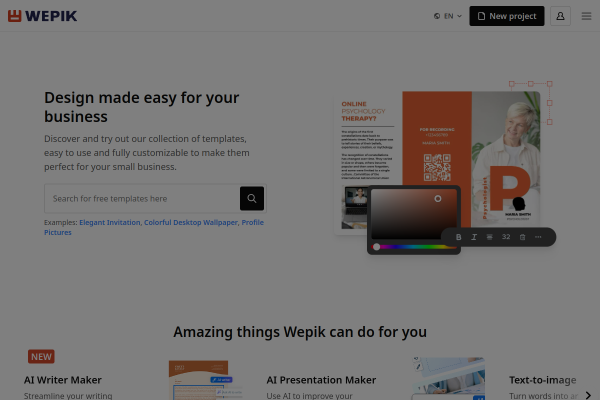This screenshot has width=600, height=400.
Task: Click the brochure template hero image
Action: tap(437, 163)
